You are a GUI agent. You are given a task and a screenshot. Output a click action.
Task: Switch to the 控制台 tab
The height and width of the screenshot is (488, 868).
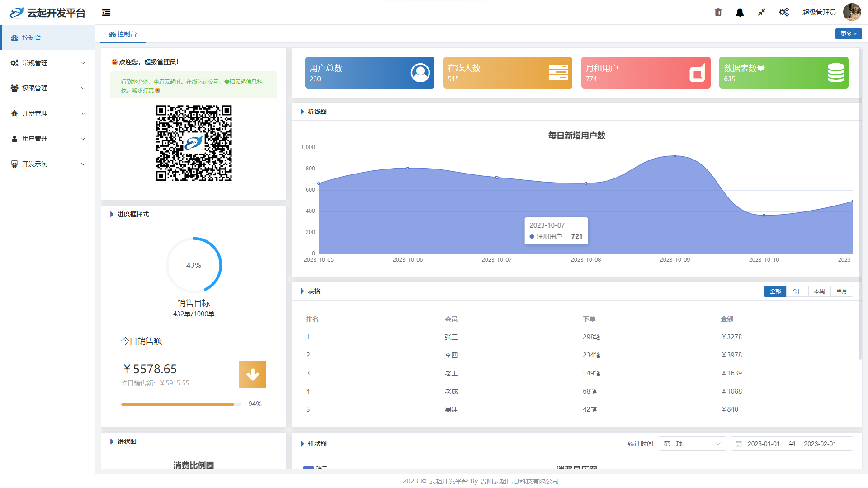(x=123, y=34)
